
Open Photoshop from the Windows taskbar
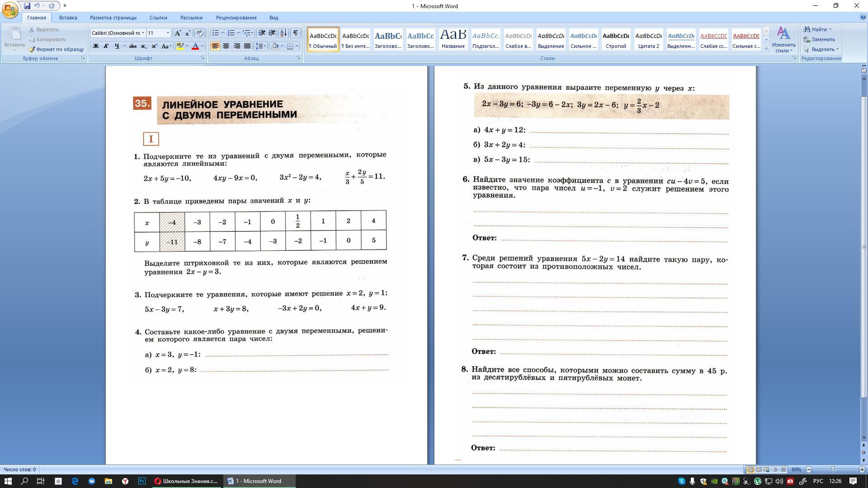(x=142, y=481)
